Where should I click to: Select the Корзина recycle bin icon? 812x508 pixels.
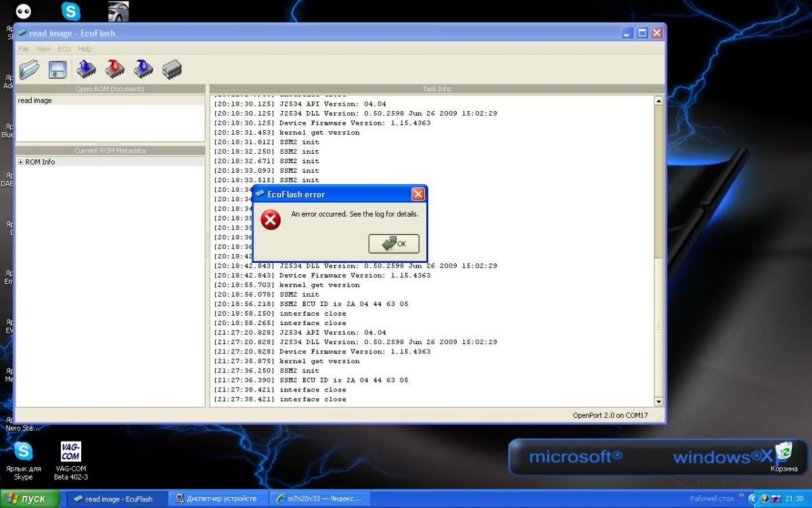784,457
